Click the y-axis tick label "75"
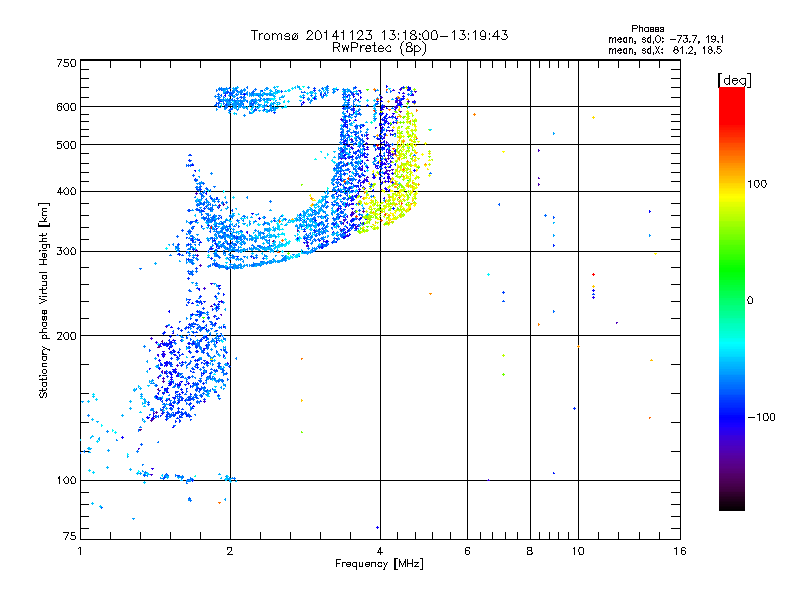 70,536
